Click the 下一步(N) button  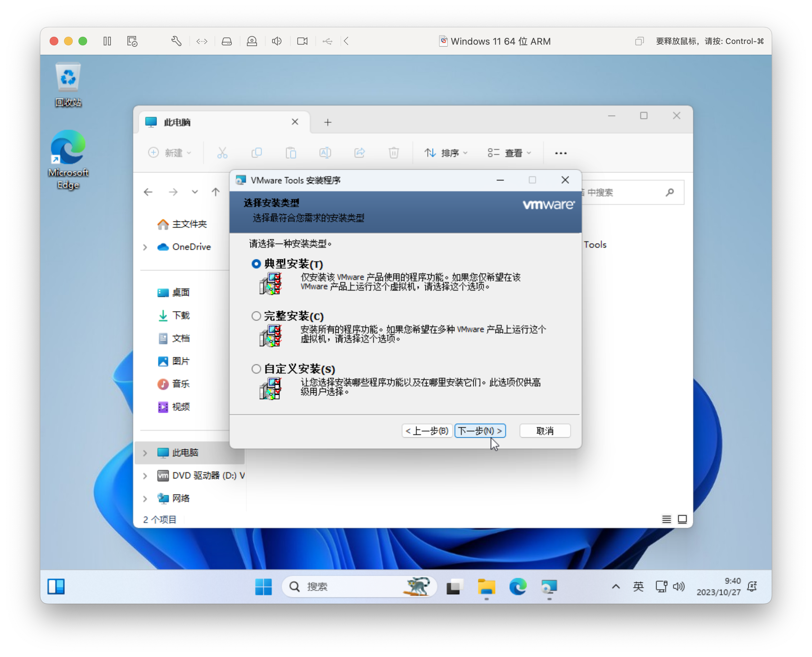pos(480,431)
